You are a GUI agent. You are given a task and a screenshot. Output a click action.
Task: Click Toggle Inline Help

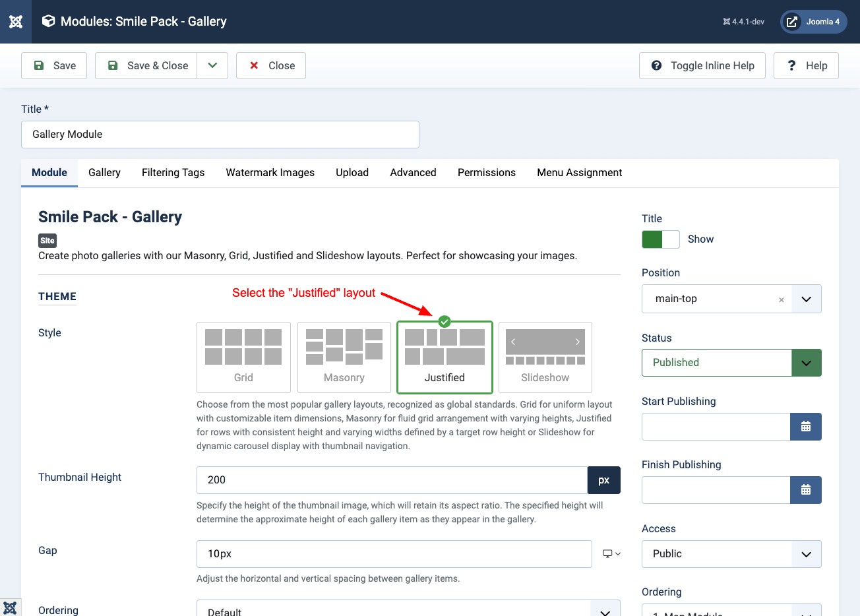click(x=702, y=65)
